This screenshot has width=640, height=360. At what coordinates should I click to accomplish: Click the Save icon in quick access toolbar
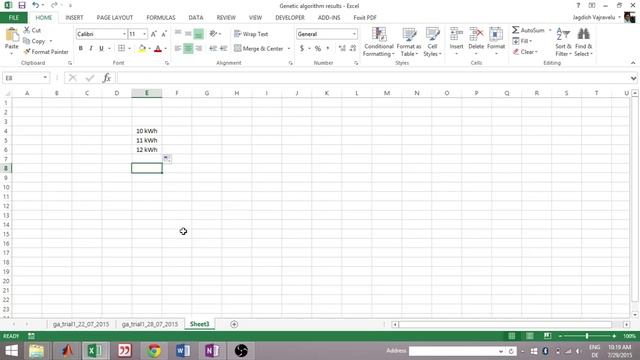click(x=22, y=5)
